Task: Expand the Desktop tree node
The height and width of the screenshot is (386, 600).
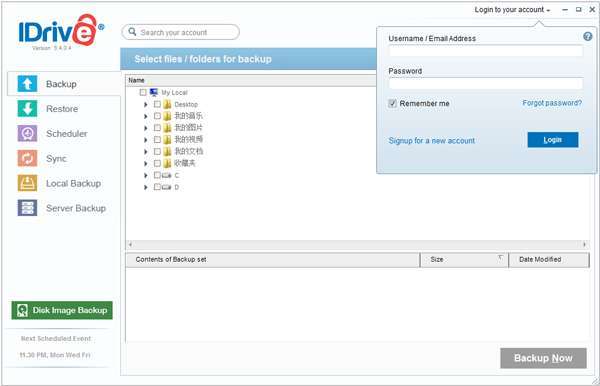Action: coord(145,104)
